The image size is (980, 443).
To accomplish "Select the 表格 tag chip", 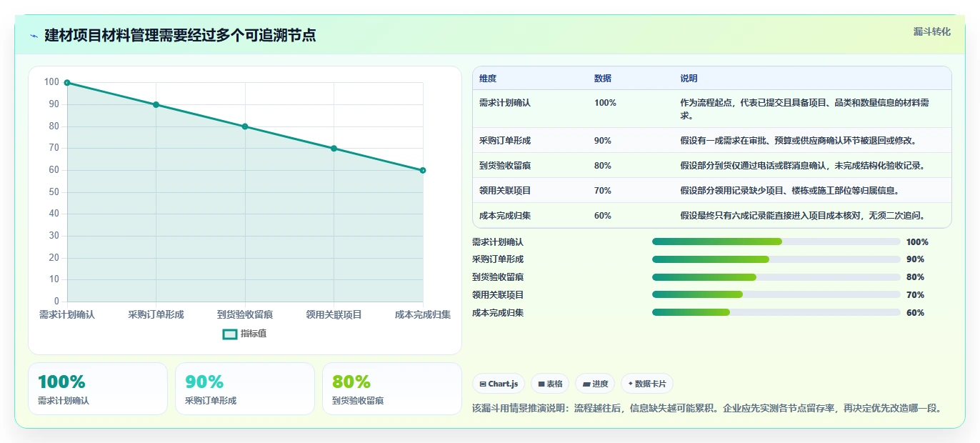I will click(x=551, y=384).
